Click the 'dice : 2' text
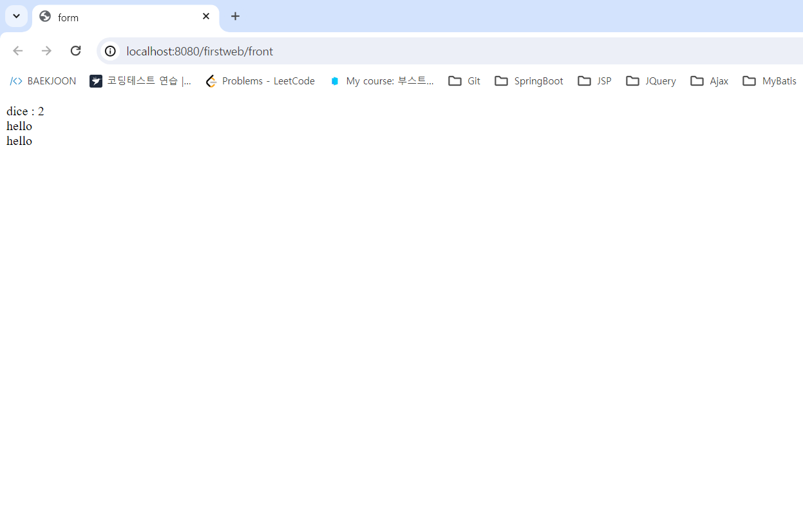Image resolution: width=803 pixels, height=532 pixels. click(x=25, y=111)
